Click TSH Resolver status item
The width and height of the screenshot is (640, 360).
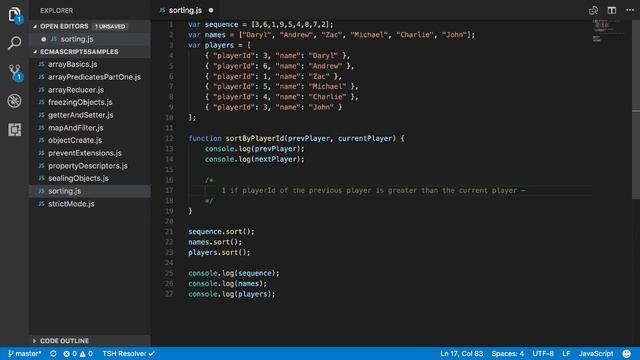(x=128, y=353)
